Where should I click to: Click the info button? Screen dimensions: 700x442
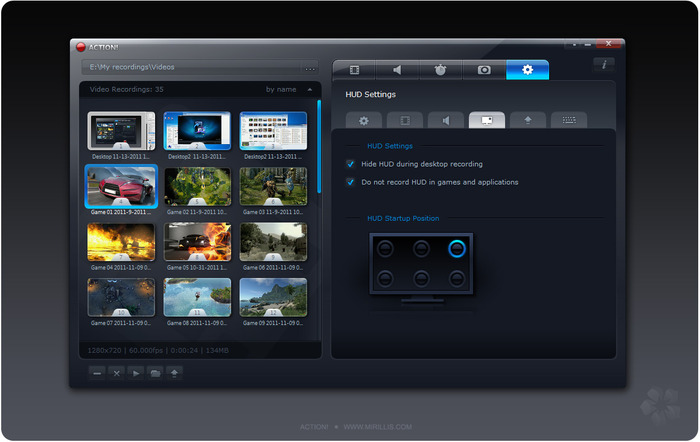point(603,64)
